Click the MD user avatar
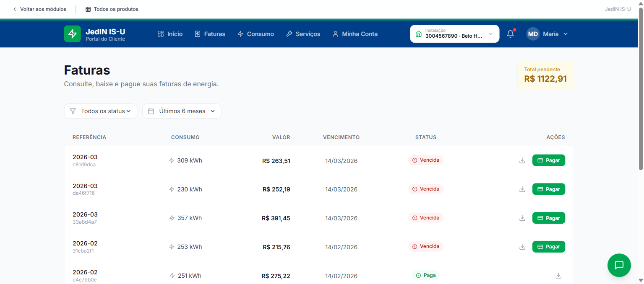644x284 pixels. (x=533, y=34)
